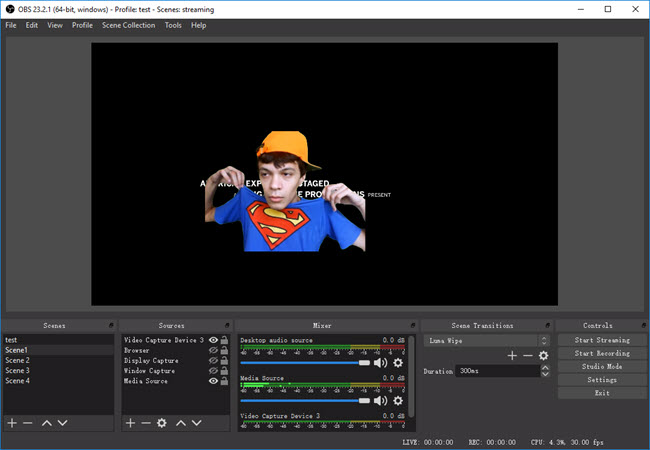The height and width of the screenshot is (450, 650).
Task: Show the Browser source using eye icon
Action: 213,351
